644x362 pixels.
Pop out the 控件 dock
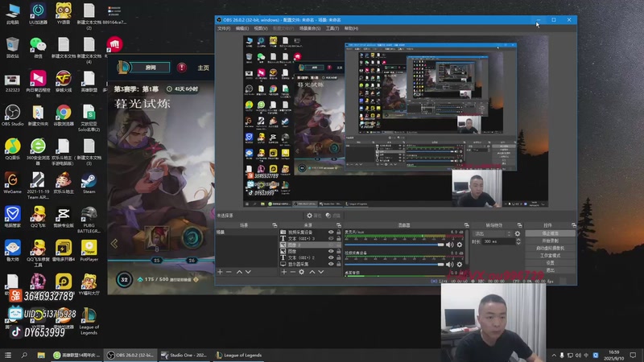(573, 225)
